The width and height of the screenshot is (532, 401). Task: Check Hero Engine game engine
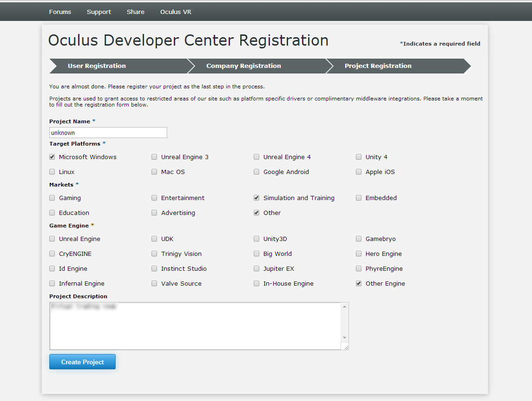coord(359,254)
